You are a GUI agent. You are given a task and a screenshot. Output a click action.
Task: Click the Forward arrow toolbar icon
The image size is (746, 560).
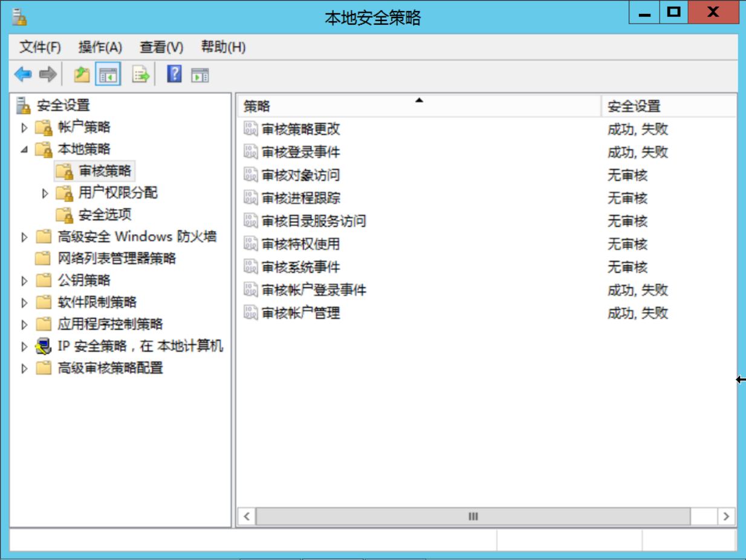tap(48, 75)
